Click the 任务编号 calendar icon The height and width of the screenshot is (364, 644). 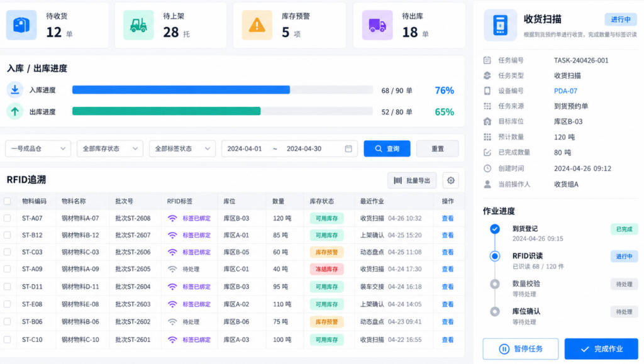[487, 60]
